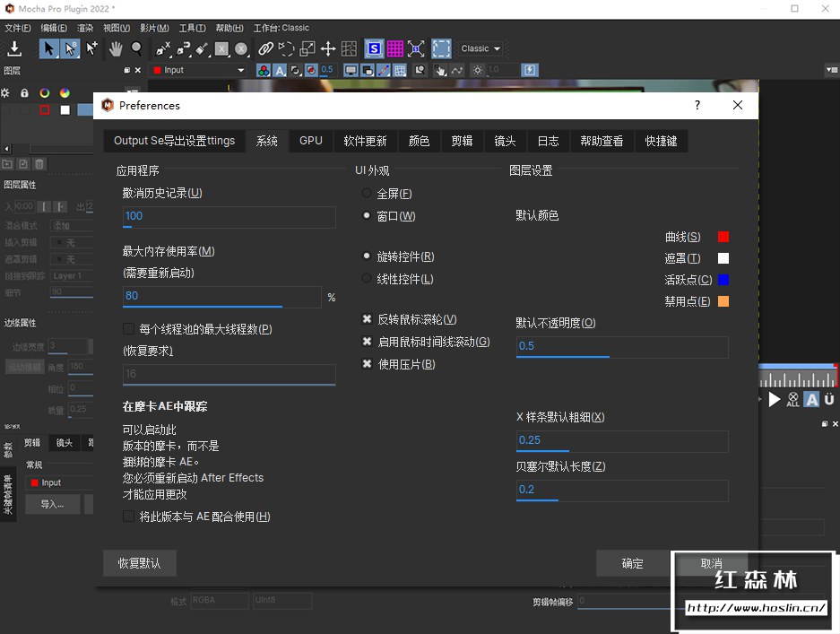Click the highlighted A icon near the timeline
This screenshot has height=634, width=840.
811,400
